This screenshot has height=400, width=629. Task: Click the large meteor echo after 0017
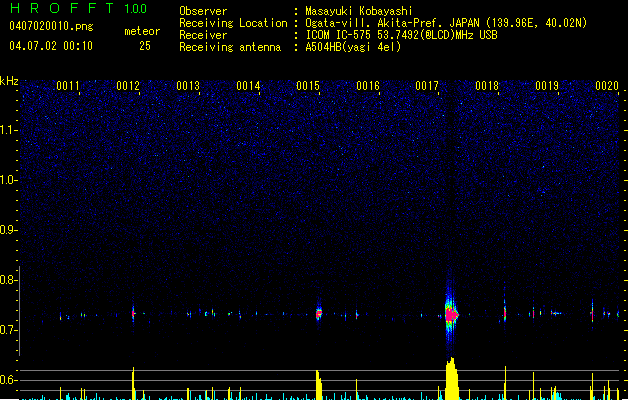(x=451, y=314)
